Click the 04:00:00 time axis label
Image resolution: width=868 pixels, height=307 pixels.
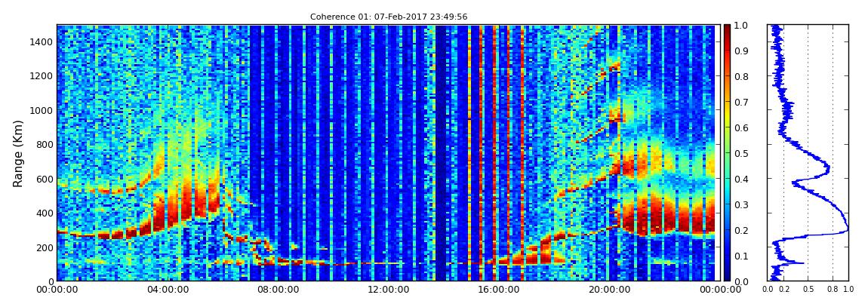(167, 290)
